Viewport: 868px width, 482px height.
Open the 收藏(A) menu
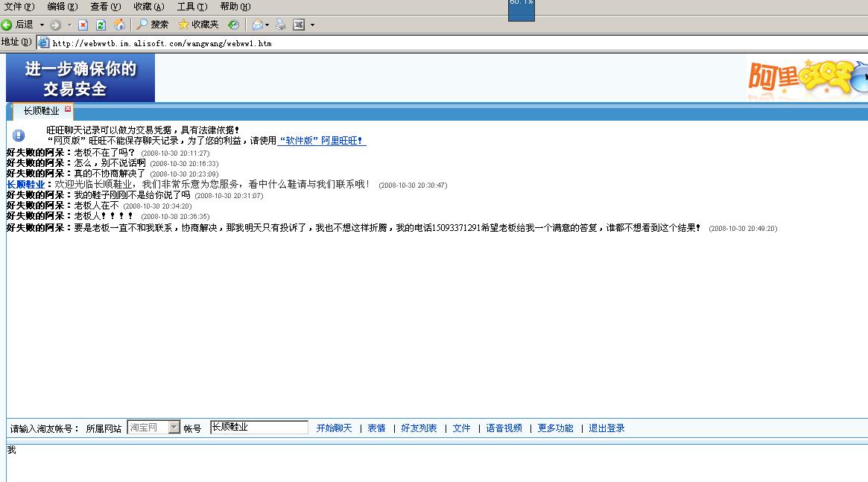point(149,7)
